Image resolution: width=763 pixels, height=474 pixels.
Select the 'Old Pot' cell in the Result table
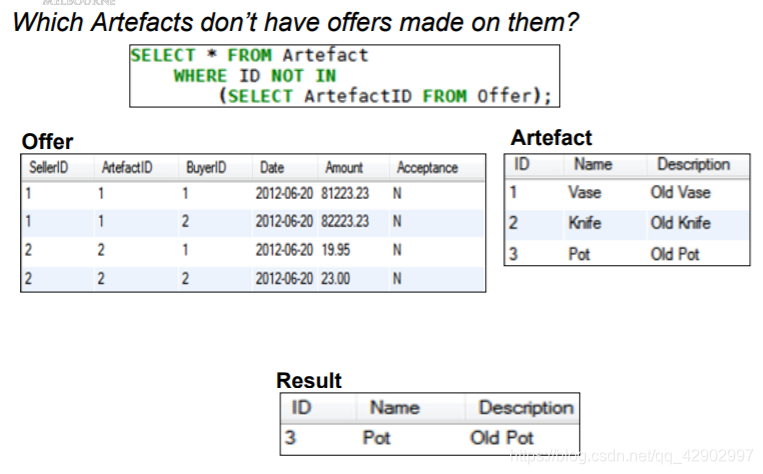(501, 438)
